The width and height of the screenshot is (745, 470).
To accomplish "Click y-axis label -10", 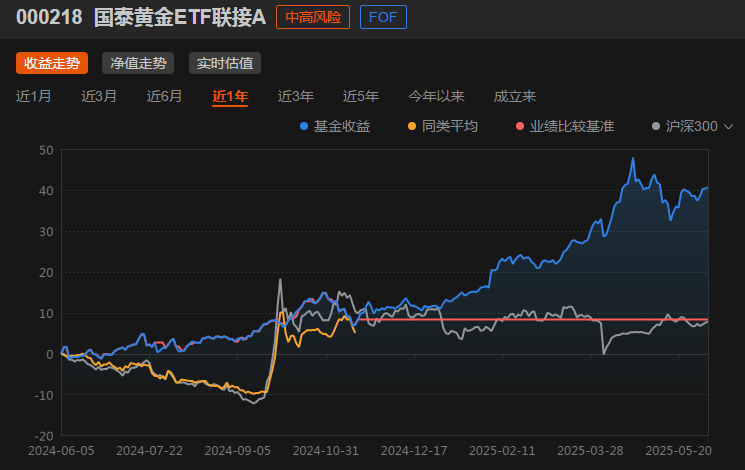I will (44, 395).
